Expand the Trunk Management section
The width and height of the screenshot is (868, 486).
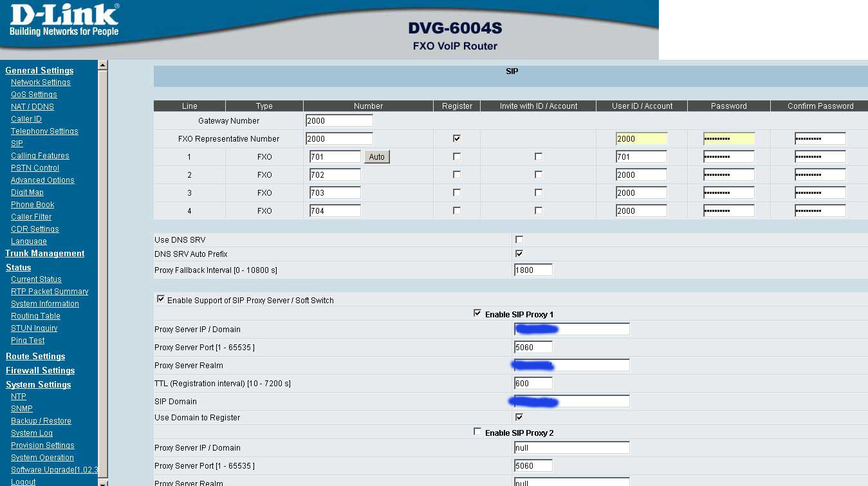click(x=45, y=253)
